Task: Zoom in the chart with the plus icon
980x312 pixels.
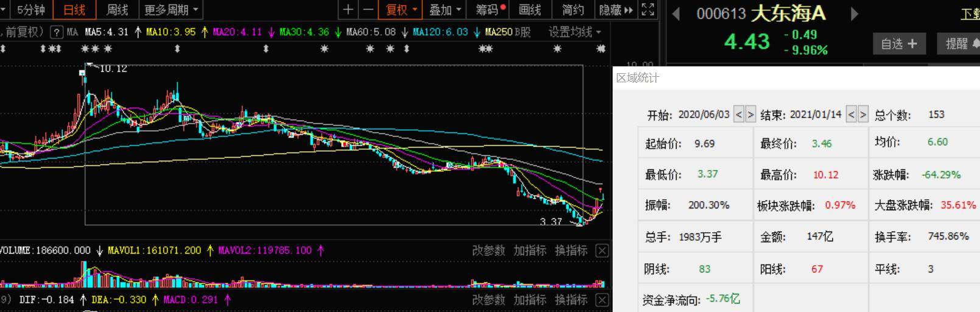Action: click(x=348, y=10)
